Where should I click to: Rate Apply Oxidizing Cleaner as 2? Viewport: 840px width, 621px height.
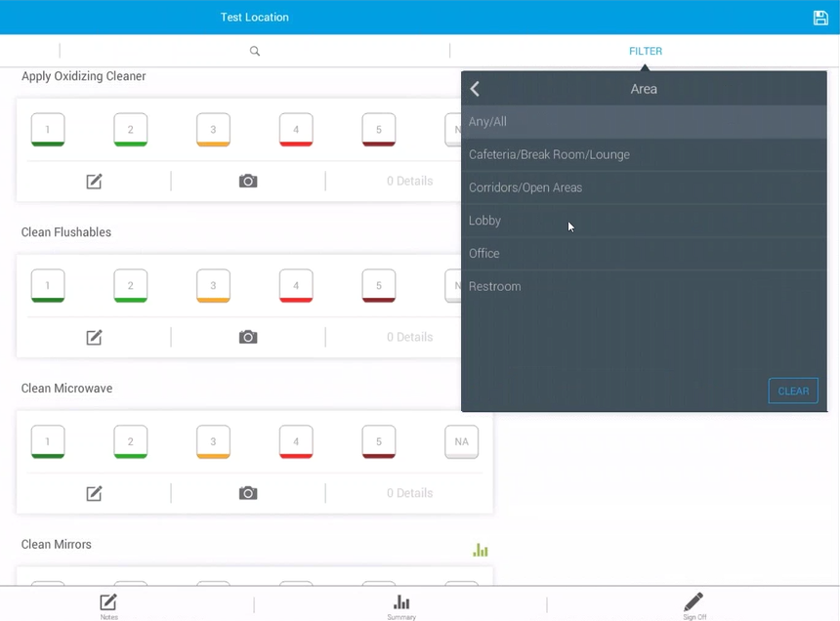click(x=131, y=130)
